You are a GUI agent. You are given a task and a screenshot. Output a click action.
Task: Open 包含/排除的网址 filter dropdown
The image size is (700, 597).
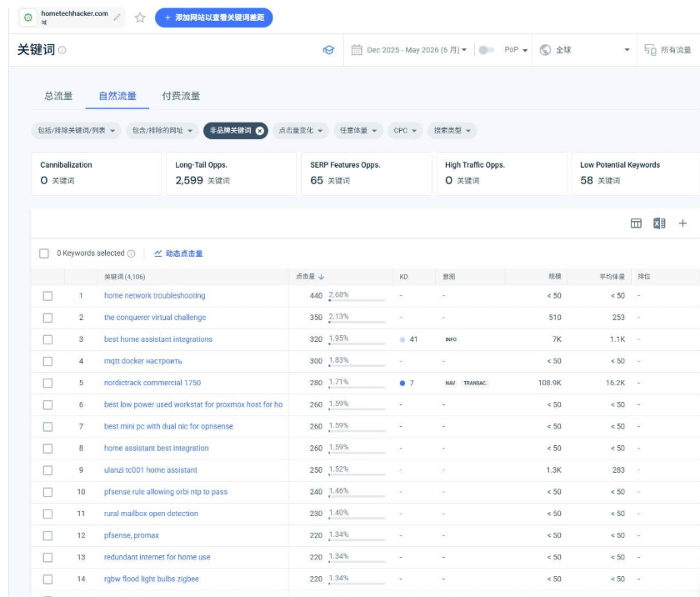coord(162,131)
